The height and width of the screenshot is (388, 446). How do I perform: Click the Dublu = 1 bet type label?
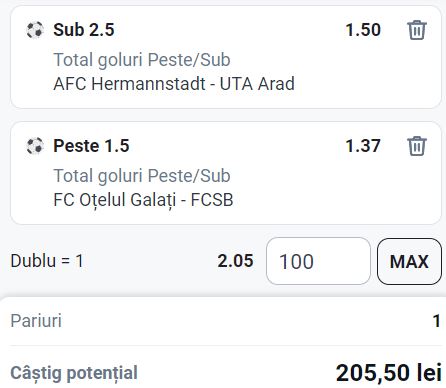point(47,261)
